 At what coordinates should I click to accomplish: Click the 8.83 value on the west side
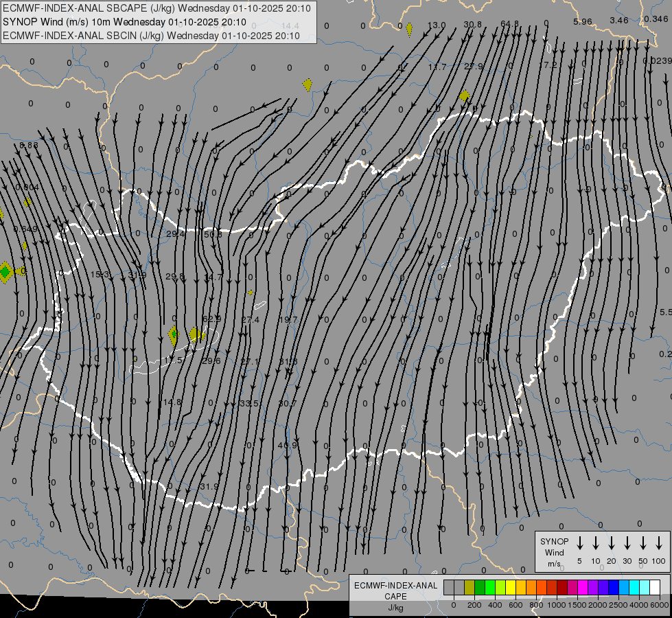coord(29,146)
